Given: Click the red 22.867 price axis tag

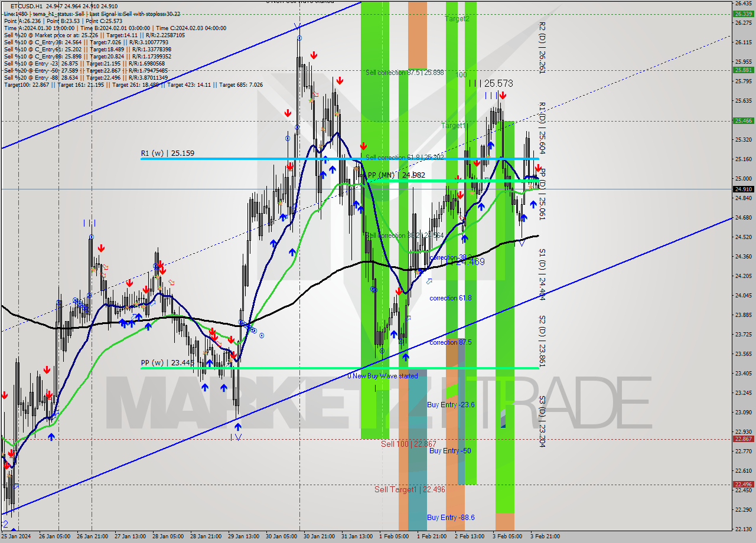Looking at the screenshot, I should pyautogui.click(x=742, y=439).
